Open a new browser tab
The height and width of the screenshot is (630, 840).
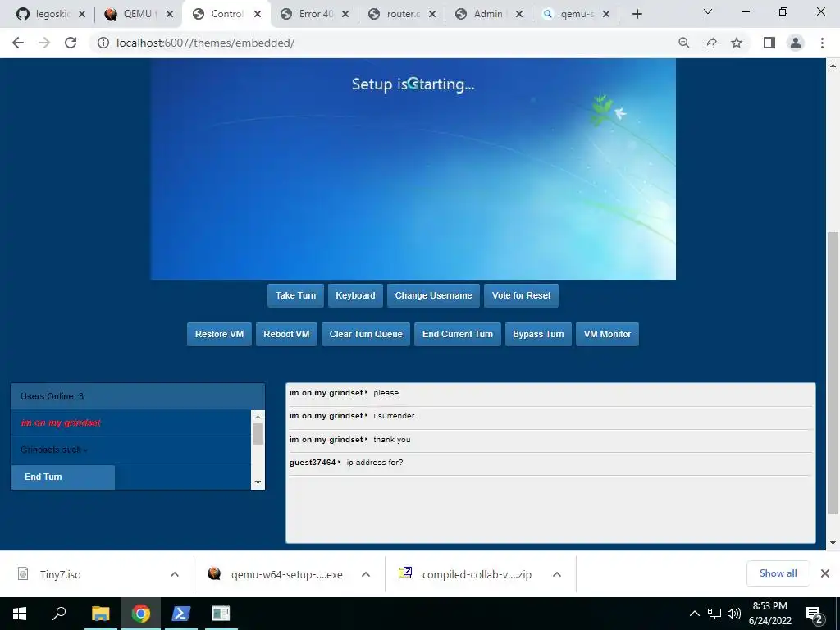click(637, 14)
